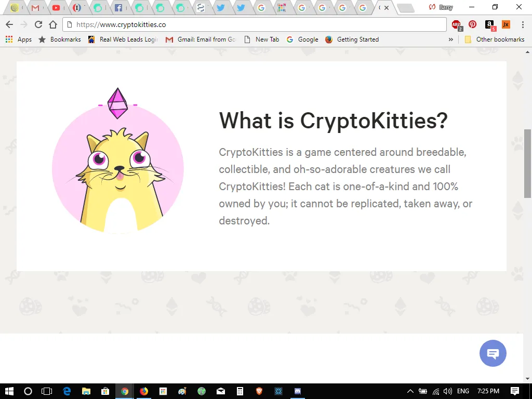532x399 pixels.
Task: Open the Windows volume control
Action: (447, 391)
